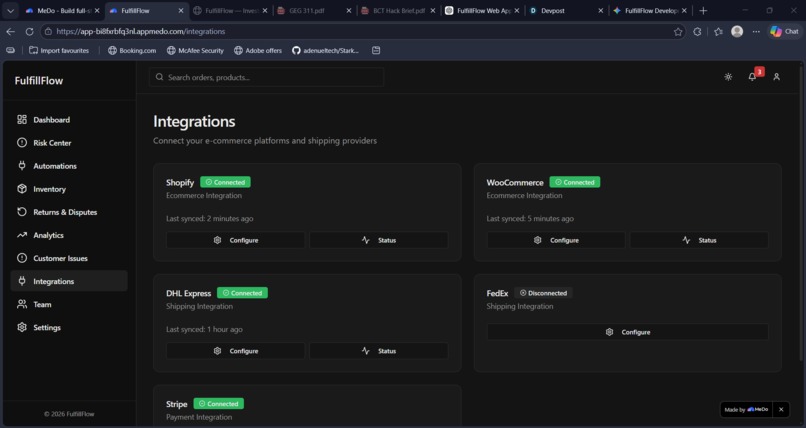
Task: Open adenueltech GitHub bookmark
Action: pyautogui.click(x=325, y=50)
